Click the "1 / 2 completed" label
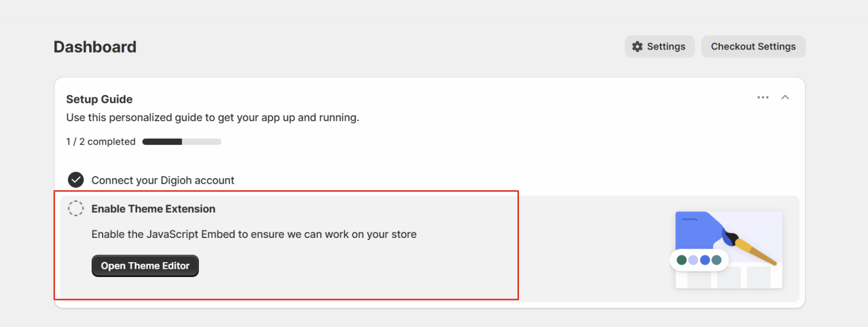The height and width of the screenshot is (327, 868). 101,142
